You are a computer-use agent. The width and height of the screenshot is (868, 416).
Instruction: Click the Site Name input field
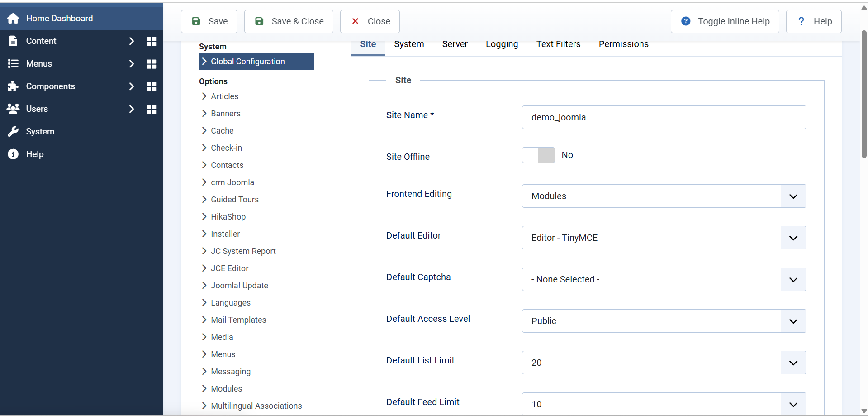[x=664, y=117]
